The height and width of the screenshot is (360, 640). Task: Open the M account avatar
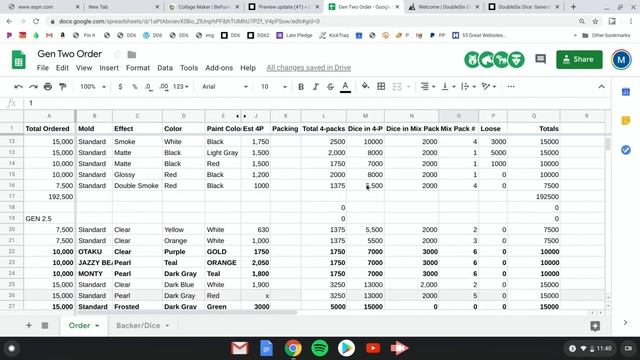click(621, 60)
